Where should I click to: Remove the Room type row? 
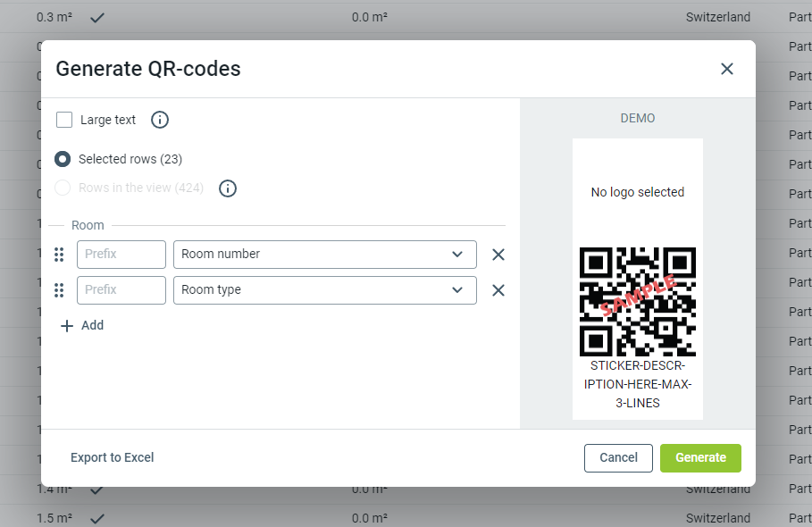(498, 290)
